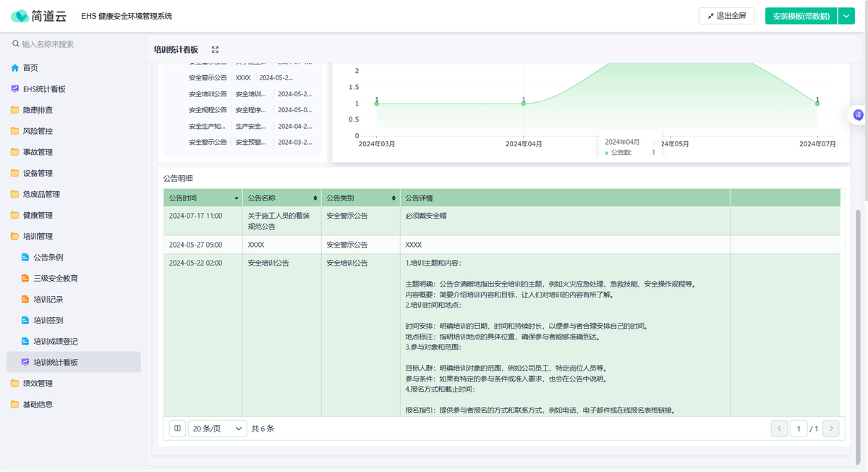Click the blue translate floating icon
The height and width of the screenshot is (472, 868).
coord(858,115)
